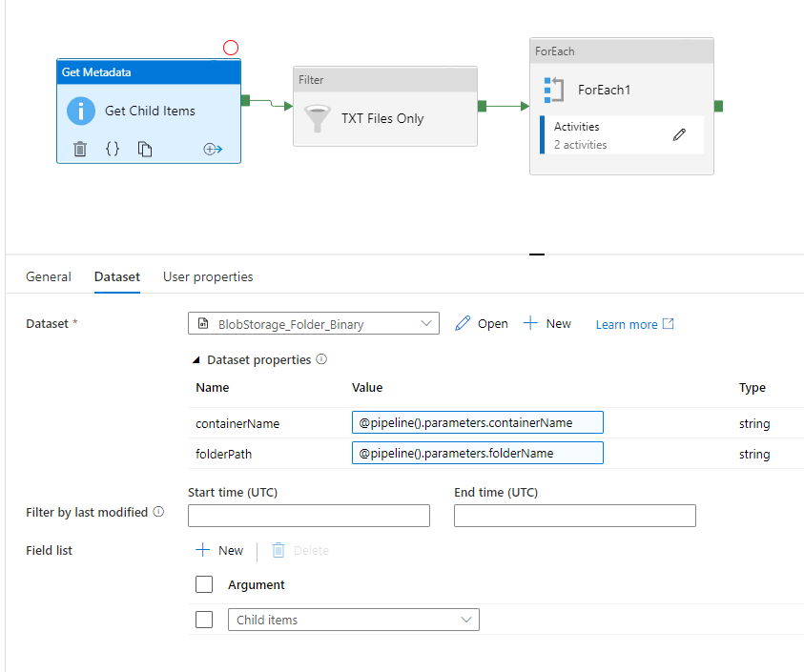The height and width of the screenshot is (672, 804).
Task: Select the dataset icon inside the Dataset box
Action: pos(199,323)
